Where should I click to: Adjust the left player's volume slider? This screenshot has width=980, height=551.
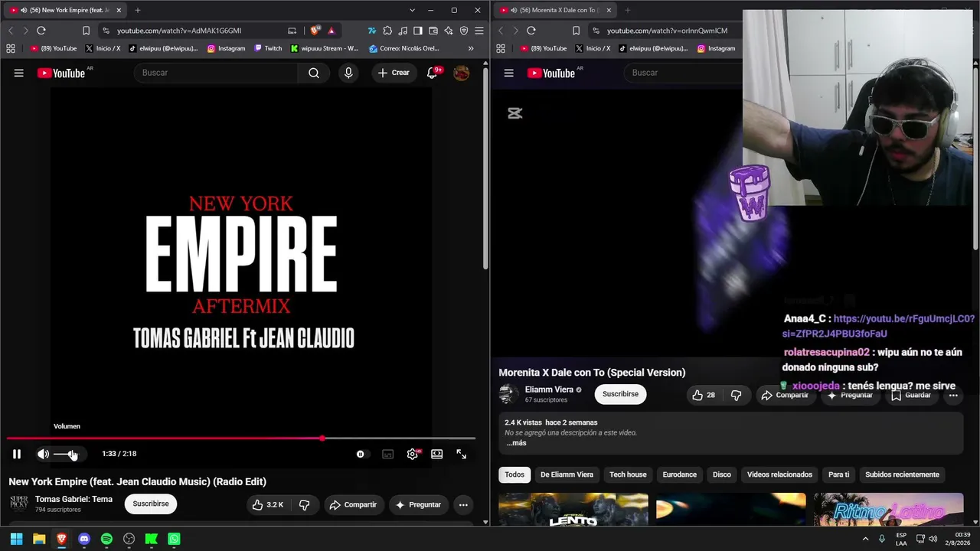66,454
